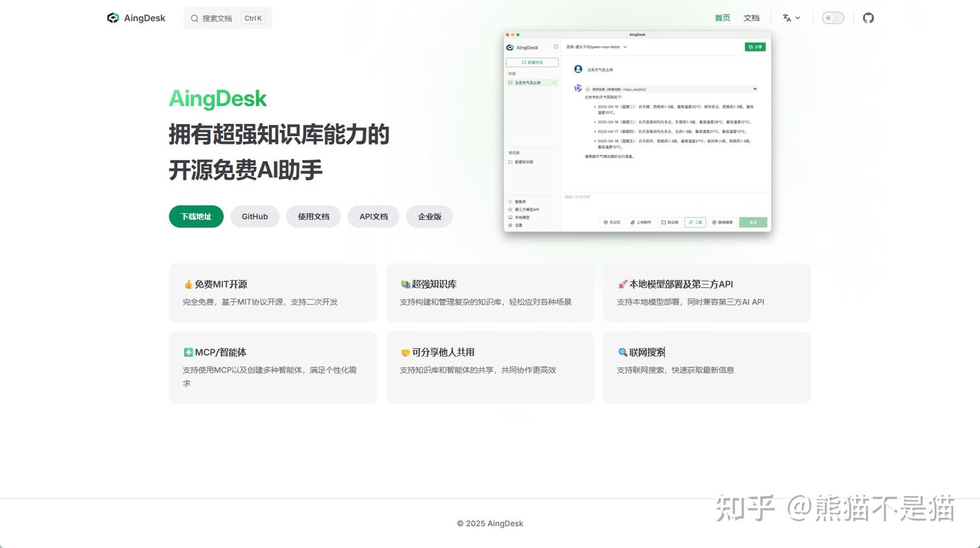The height and width of the screenshot is (548, 980).
Task: Click the GitHub icon in the top navbar
Action: pyautogui.click(x=868, y=18)
